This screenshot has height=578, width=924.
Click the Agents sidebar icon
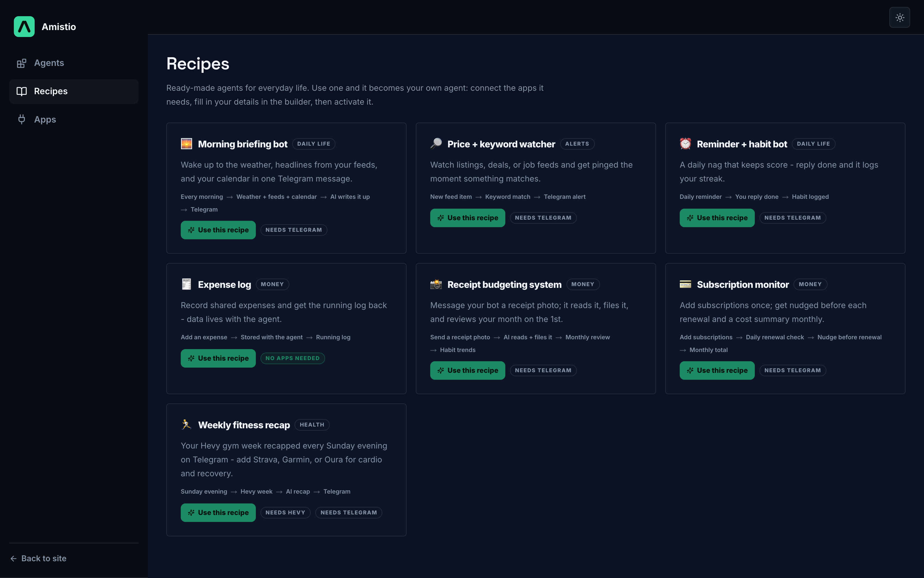(x=21, y=63)
